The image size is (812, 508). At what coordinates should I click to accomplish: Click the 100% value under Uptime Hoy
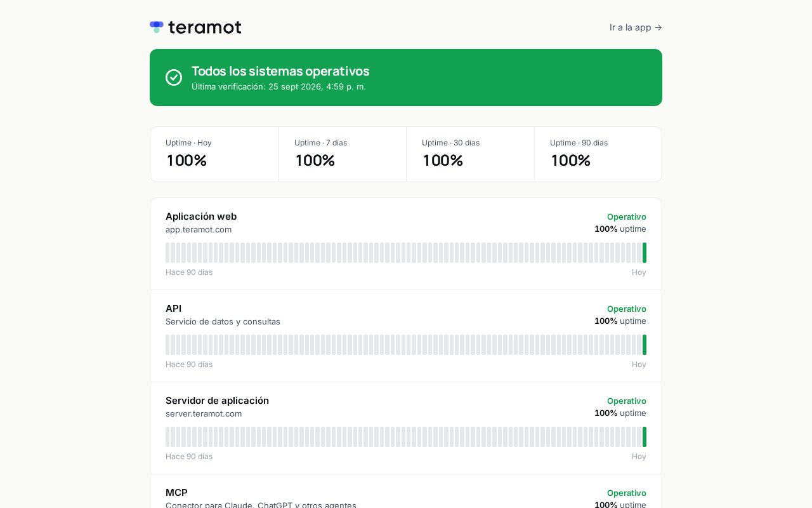187,161
